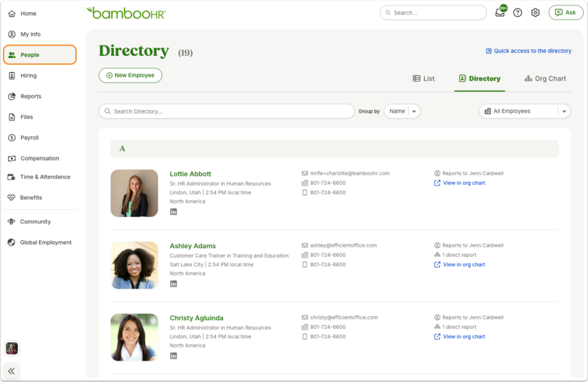Open the user profile avatar in sidebar
This screenshot has width=588, height=382.
click(12, 348)
